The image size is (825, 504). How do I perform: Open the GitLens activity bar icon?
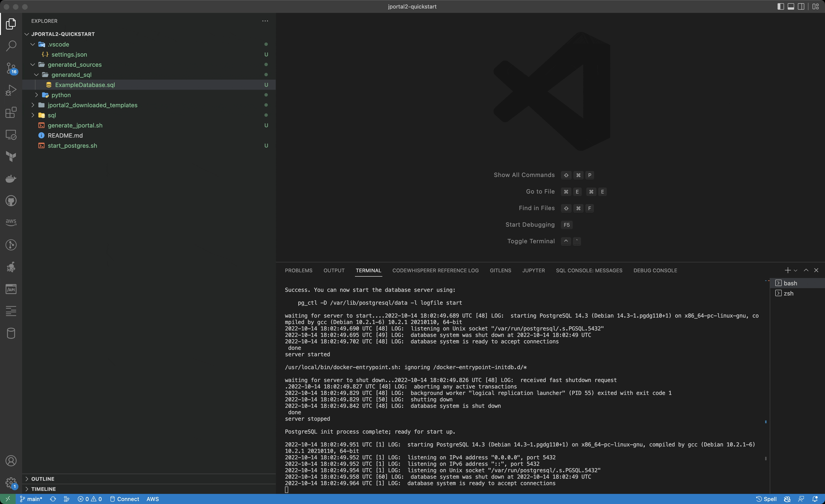point(11,245)
